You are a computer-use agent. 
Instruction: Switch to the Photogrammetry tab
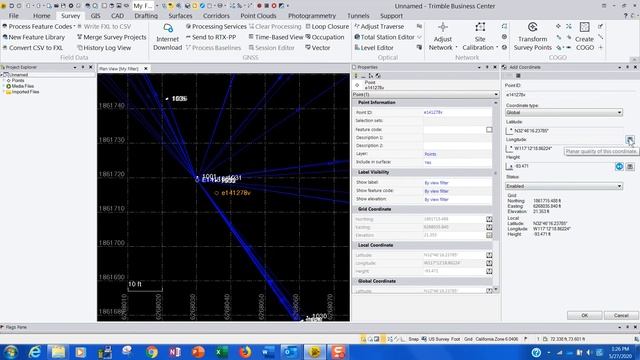[x=312, y=16]
